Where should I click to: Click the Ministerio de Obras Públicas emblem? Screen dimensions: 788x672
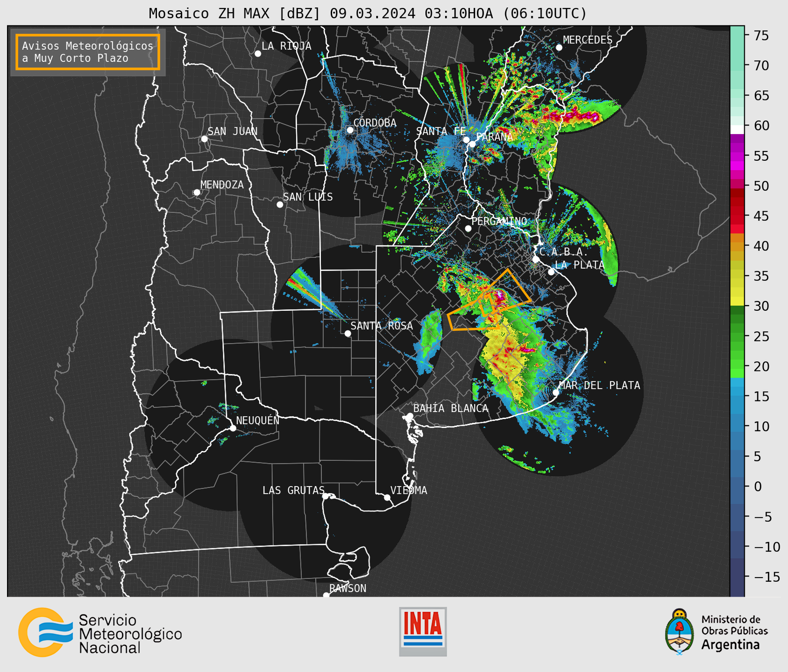[x=680, y=632]
